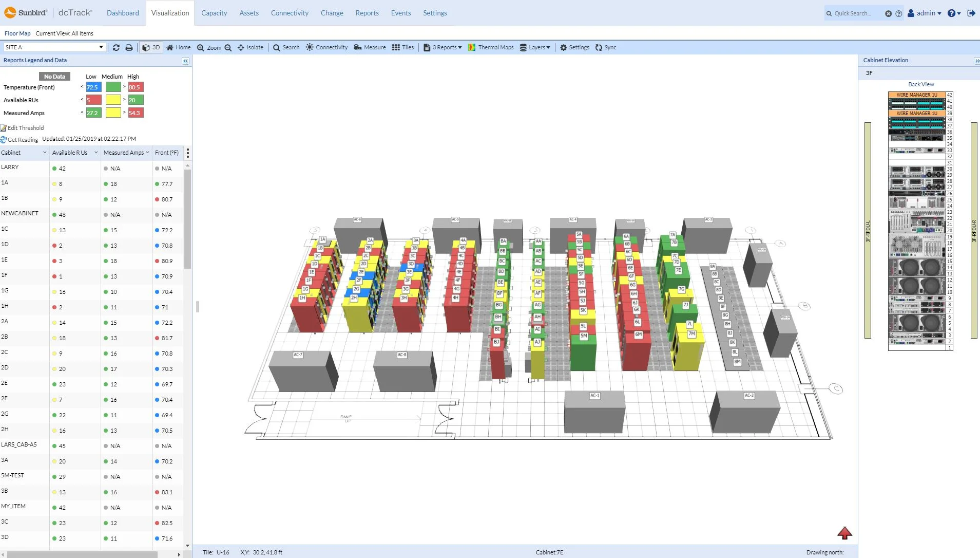Viewport: 980px width, 558px height.
Task: Click the Search icon in the toolbar
Action: [x=286, y=47]
